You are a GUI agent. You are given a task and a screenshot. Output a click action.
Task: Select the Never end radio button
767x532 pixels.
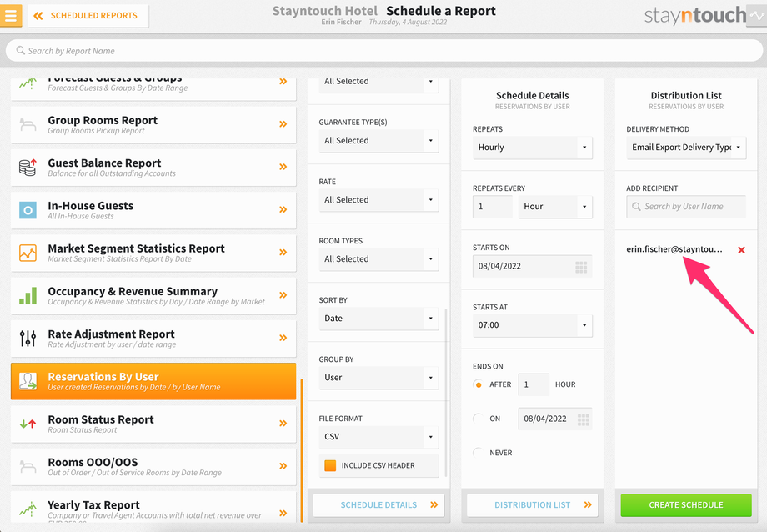click(x=479, y=453)
